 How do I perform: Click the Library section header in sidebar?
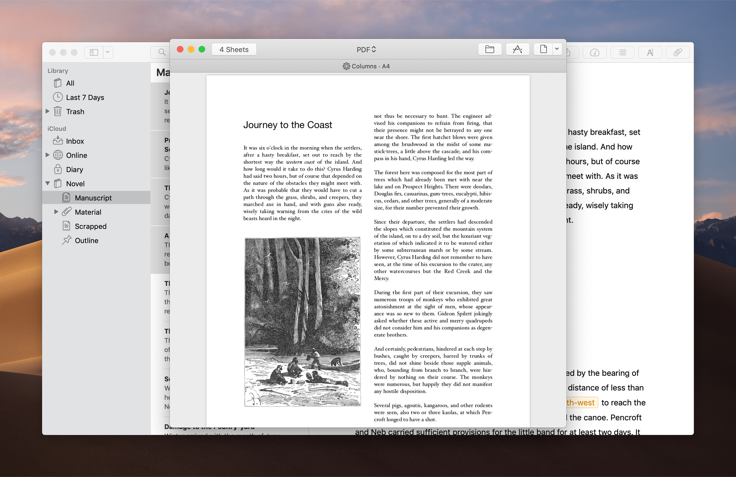58,70
